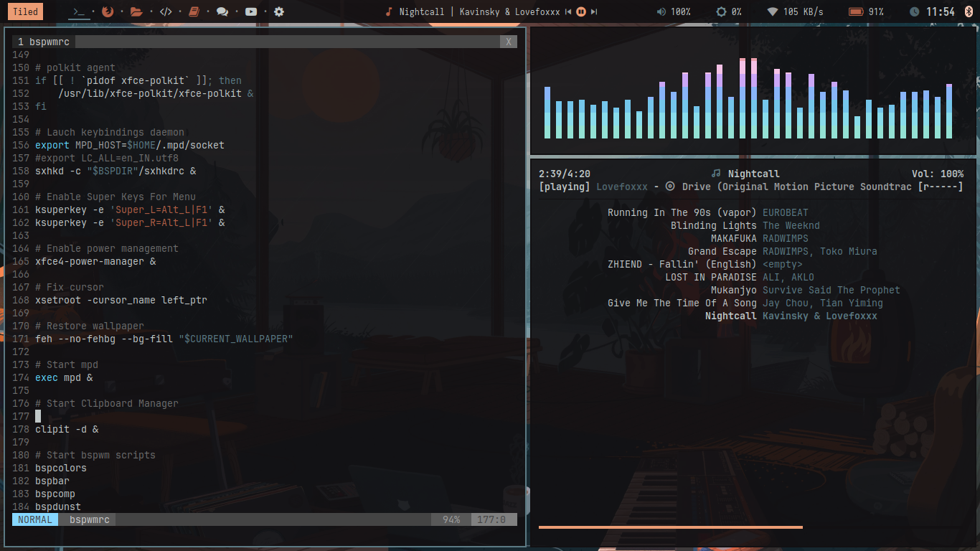This screenshot has width=980, height=551.
Task: Open the YouTube video workspace icon
Action: click(x=251, y=11)
